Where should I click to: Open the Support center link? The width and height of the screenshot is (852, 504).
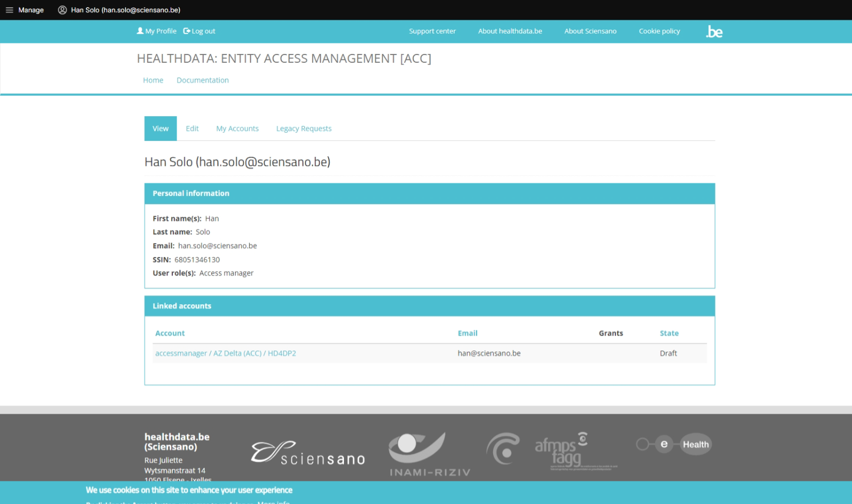432,31
